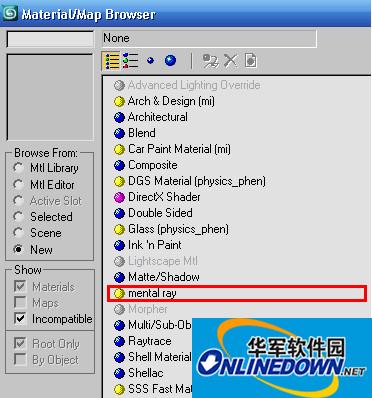Viewport: 372px width, 398px height.
Task: Select Mtl Library browse source
Action: pyautogui.click(x=18, y=168)
